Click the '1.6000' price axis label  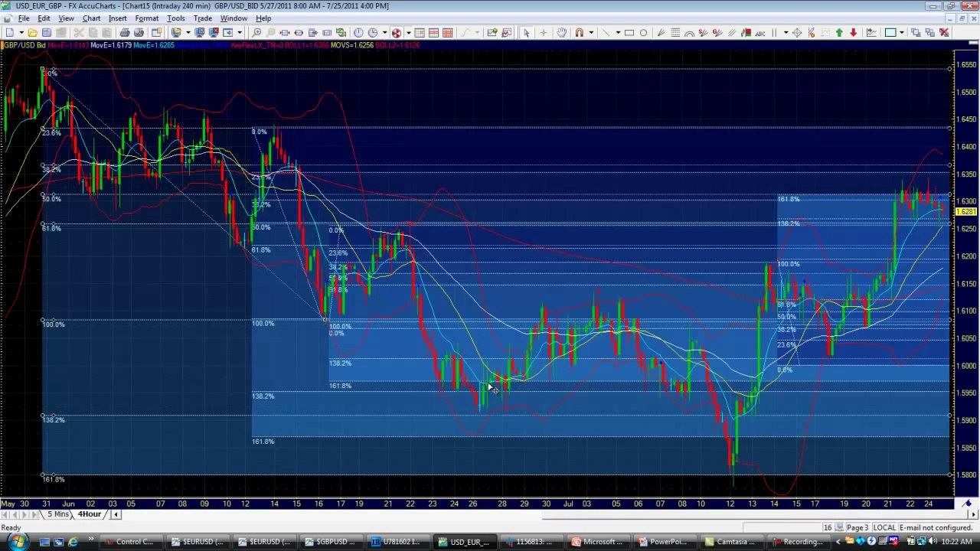tap(966, 366)
